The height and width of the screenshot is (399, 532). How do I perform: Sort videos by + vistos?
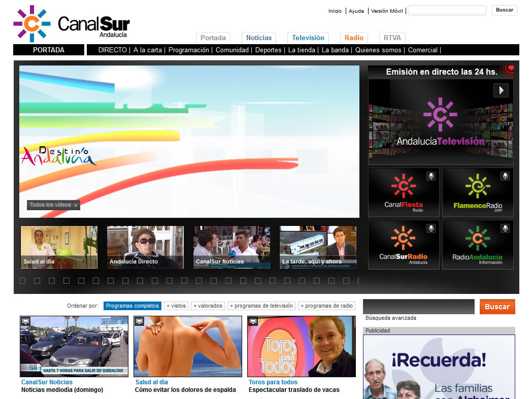pos(176,306)
